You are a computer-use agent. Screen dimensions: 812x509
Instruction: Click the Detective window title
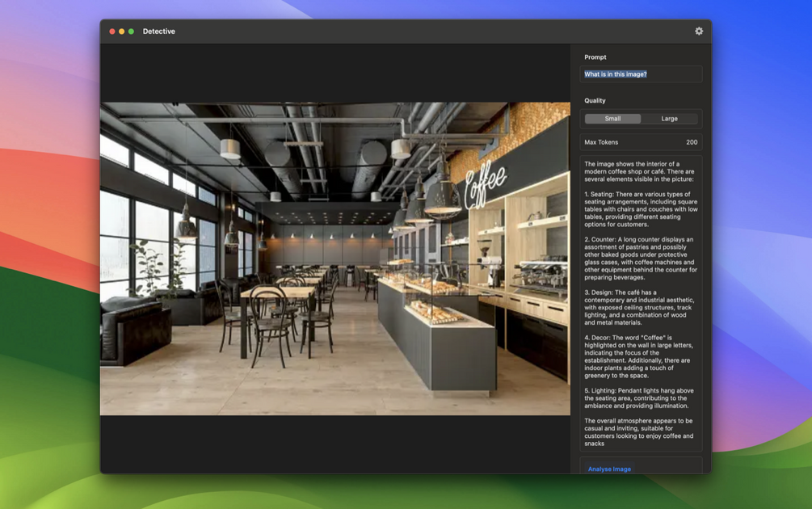[x=158, y=31]
